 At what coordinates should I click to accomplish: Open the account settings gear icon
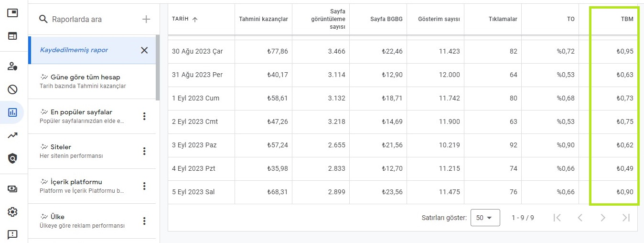(12, 211)
